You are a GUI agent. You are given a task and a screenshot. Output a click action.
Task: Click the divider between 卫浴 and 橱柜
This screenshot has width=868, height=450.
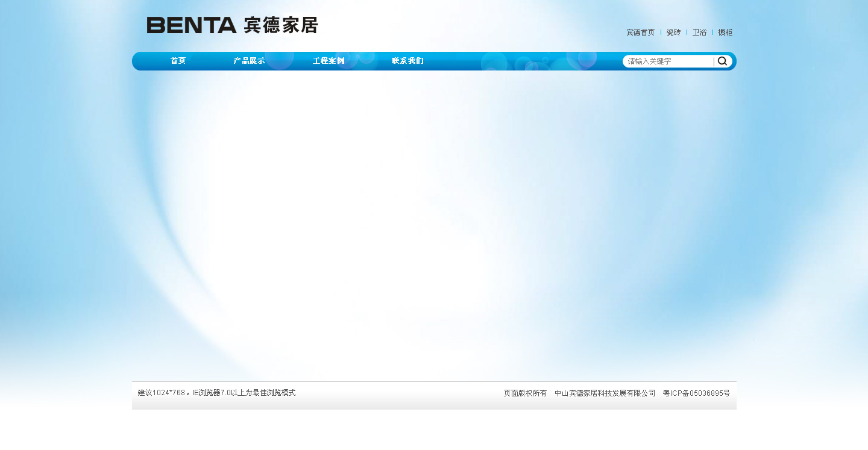712,33
